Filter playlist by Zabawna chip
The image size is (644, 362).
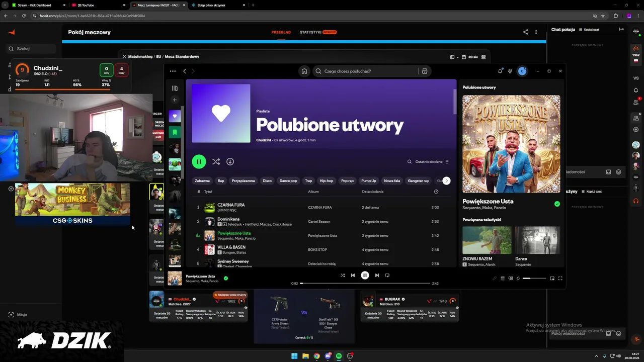pos(202,181)
